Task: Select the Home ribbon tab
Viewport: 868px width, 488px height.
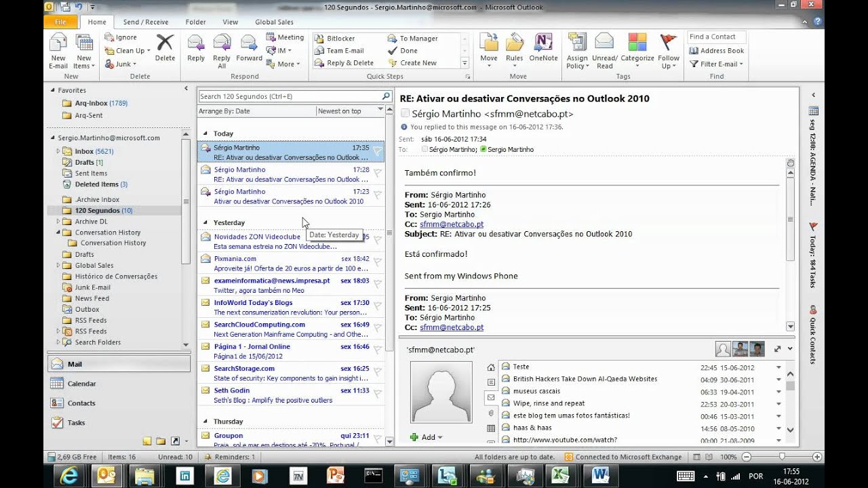Action: 97,22
